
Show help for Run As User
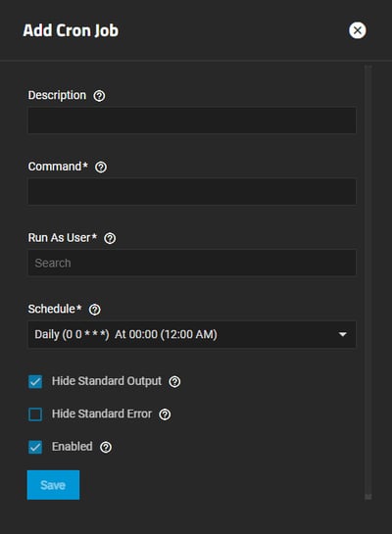pyautogui.click(x=110, y=238)
